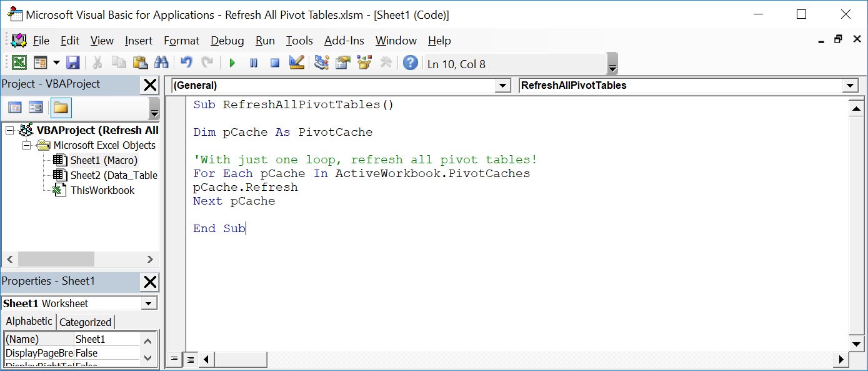Image resolution: width=868 pixels, height=371 pixels.
Task: Select the View Code icon in Project panel
Action: (14, 108)
